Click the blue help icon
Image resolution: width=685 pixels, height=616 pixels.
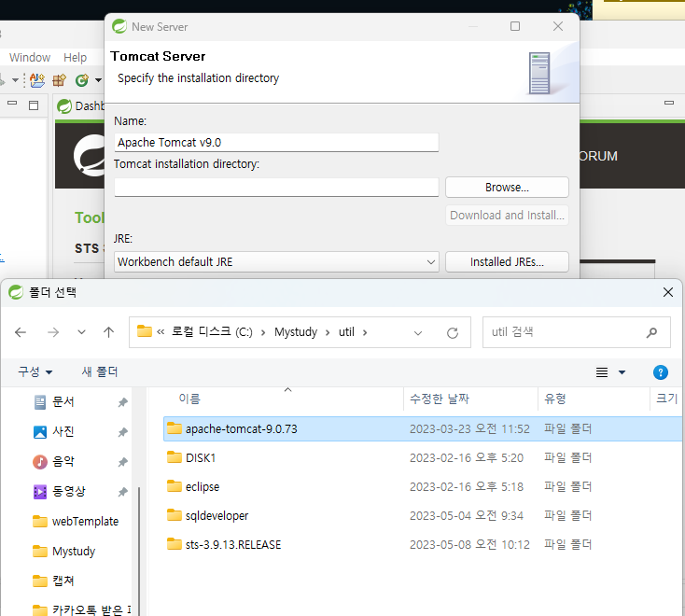(660, 372)
